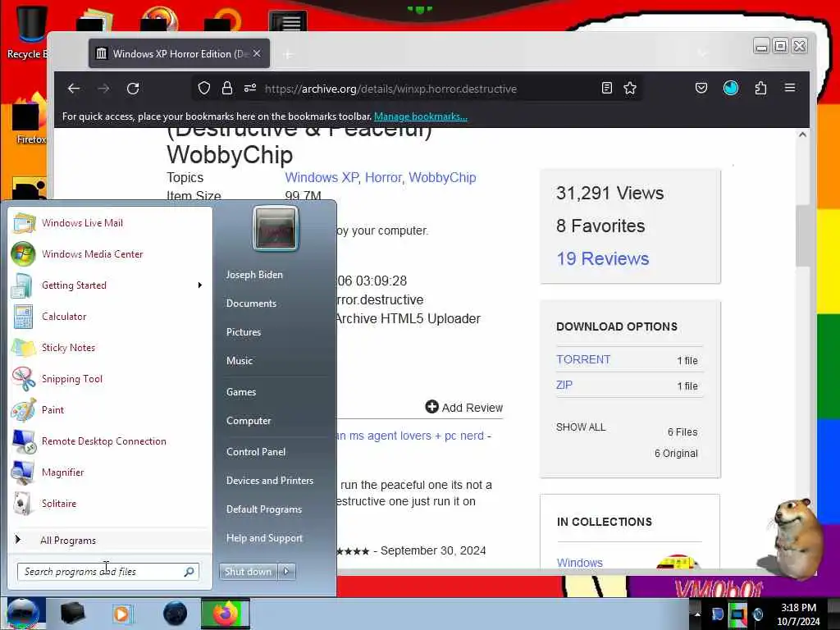Open Firefox hamburger application menu
Screen dimensions: 840x630
tap(790, 87)
